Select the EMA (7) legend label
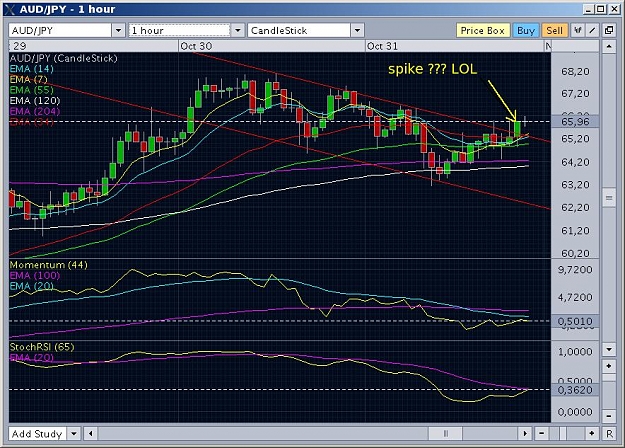The image size is (625, 448). [28, 79]
